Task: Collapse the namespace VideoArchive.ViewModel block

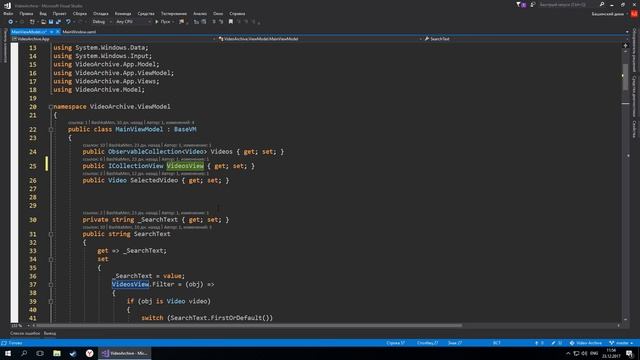Action: [x=51, y=107]
